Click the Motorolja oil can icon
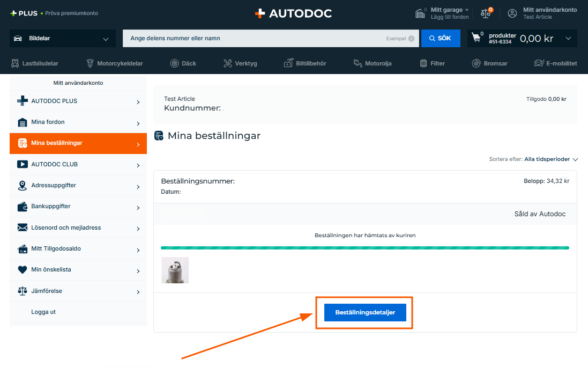The width and height of the screenshot is (588, 367). coord(358,63)
